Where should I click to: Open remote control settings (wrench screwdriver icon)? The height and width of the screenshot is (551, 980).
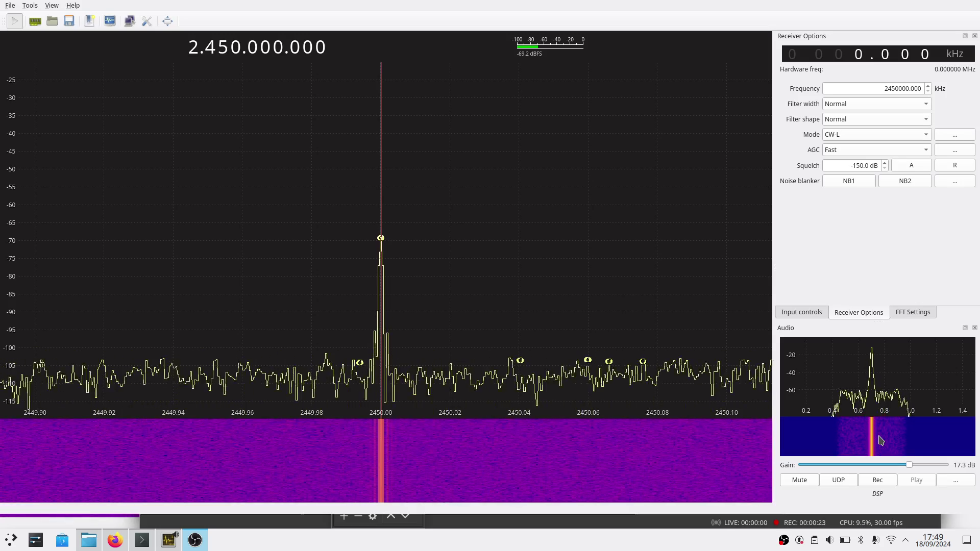[x=147, y=21]
